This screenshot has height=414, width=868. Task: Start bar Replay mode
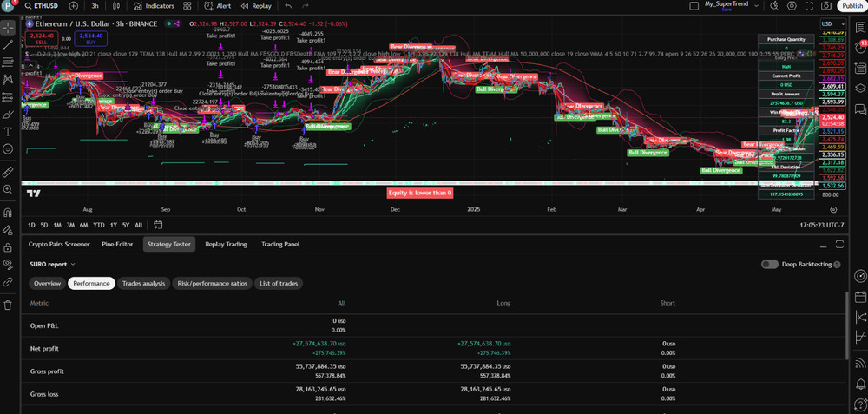click(256, 6)
